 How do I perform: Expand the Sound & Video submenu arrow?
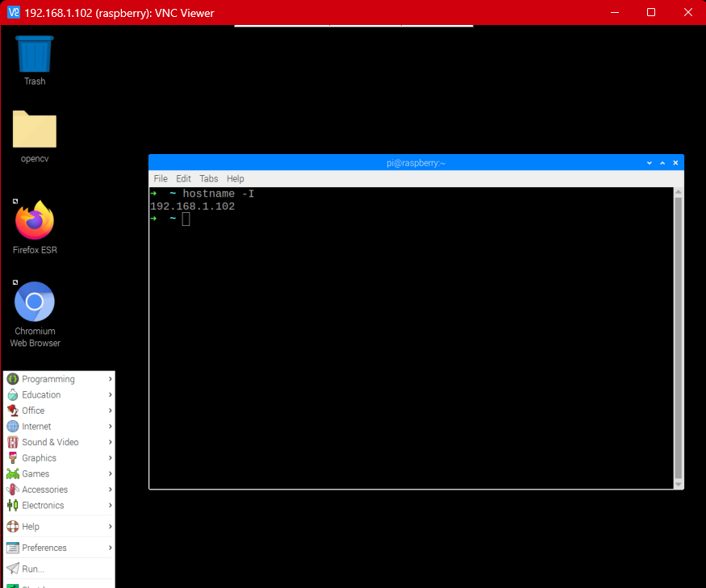[110, 442]
